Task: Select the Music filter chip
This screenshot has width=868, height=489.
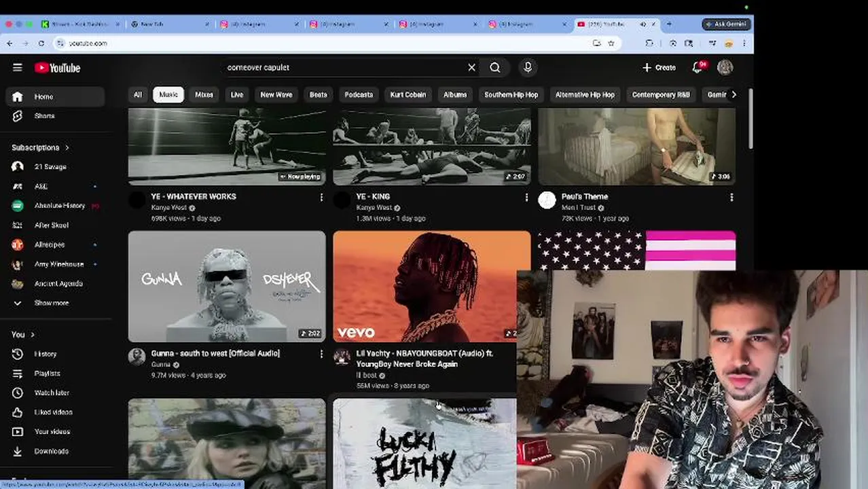Action: [x=168, y=94]
